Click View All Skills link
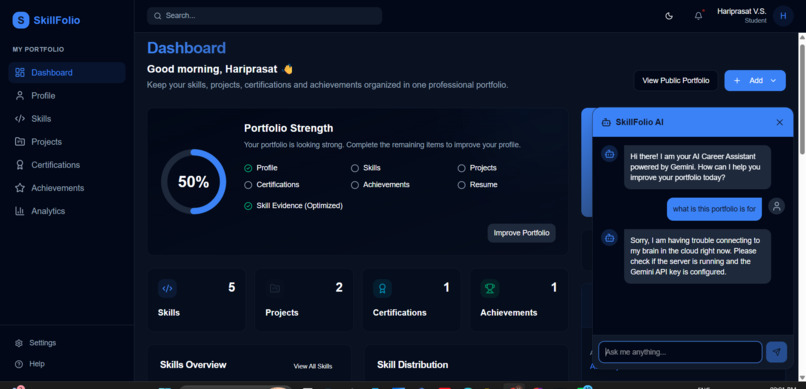This screenshot has width=806, height=389. [313, 366]
